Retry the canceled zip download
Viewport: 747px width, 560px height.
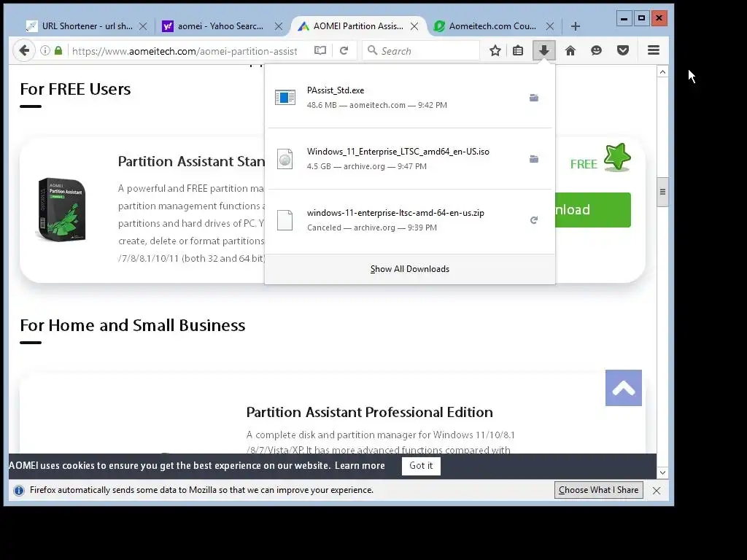[534, 220]
